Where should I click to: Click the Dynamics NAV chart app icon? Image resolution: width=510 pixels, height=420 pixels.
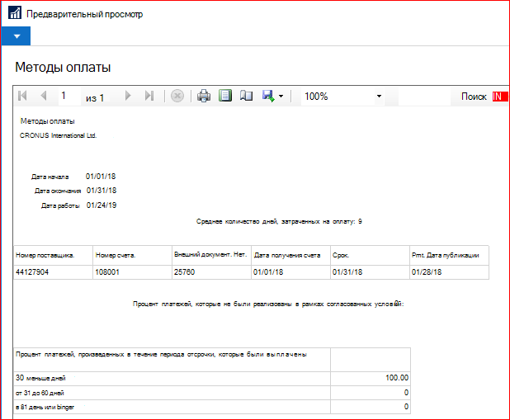pyautogui.click(x=15, y=13)
